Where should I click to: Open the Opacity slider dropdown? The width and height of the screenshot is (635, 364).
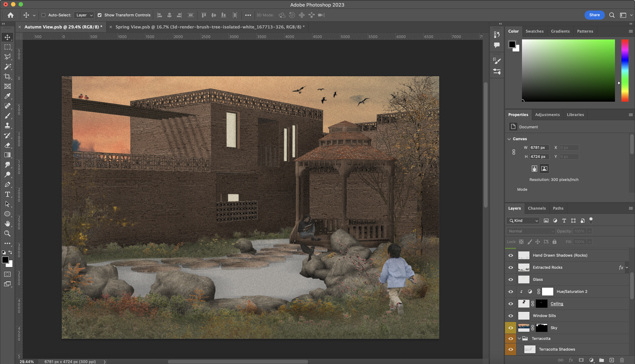tap(590, 231)
